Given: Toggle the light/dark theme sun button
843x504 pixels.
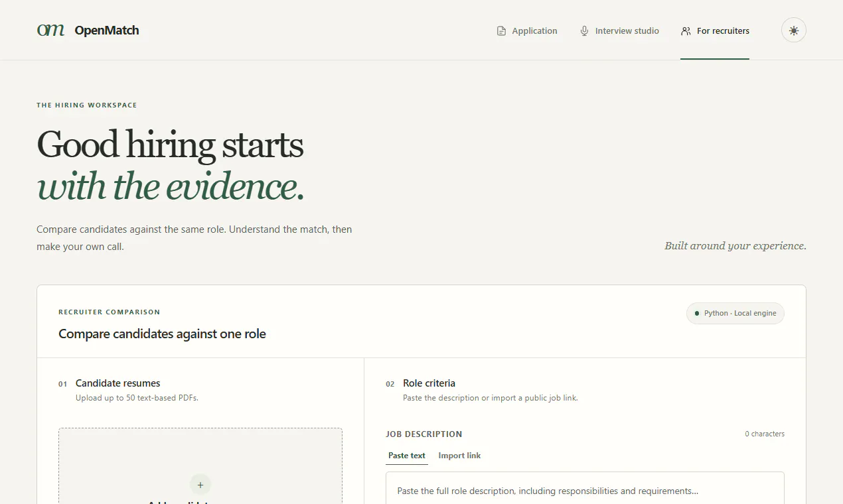Looking at the screenshot, I should point(794,31).
